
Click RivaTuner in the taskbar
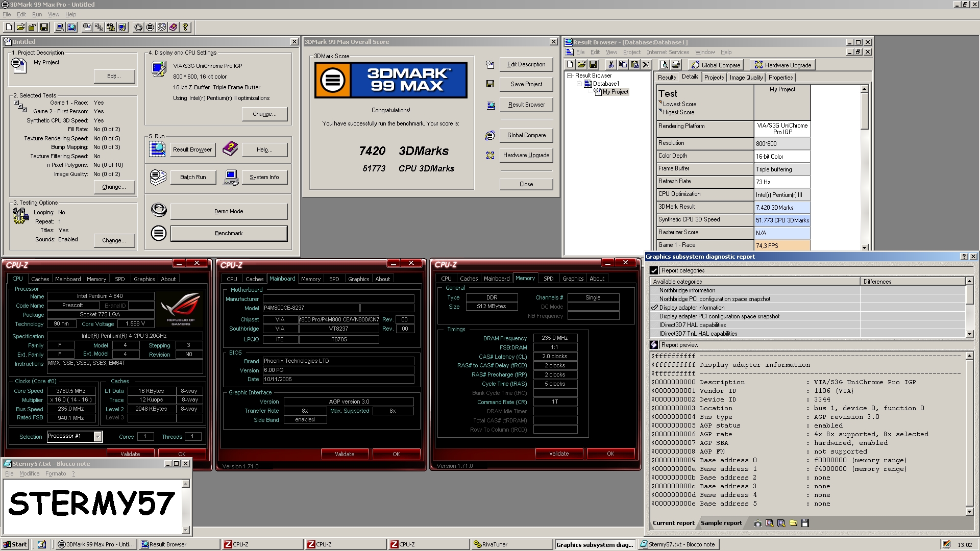[511, 544]
